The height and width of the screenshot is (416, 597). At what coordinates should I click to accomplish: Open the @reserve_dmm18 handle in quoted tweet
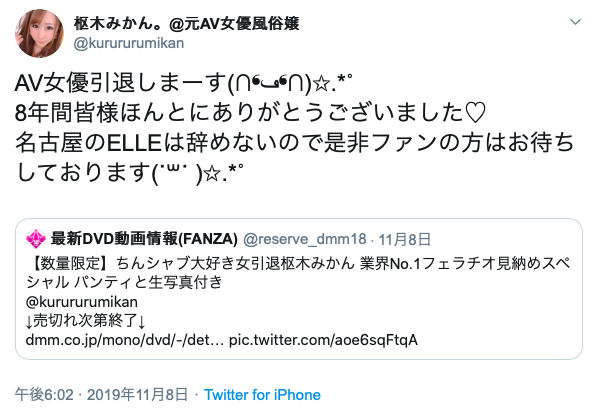304,239
